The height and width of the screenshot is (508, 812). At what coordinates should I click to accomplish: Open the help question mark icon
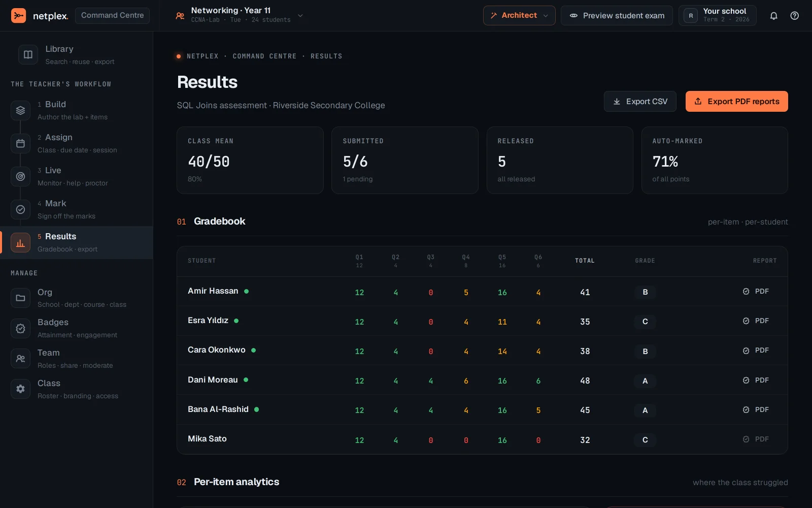[x=795, y=16]
